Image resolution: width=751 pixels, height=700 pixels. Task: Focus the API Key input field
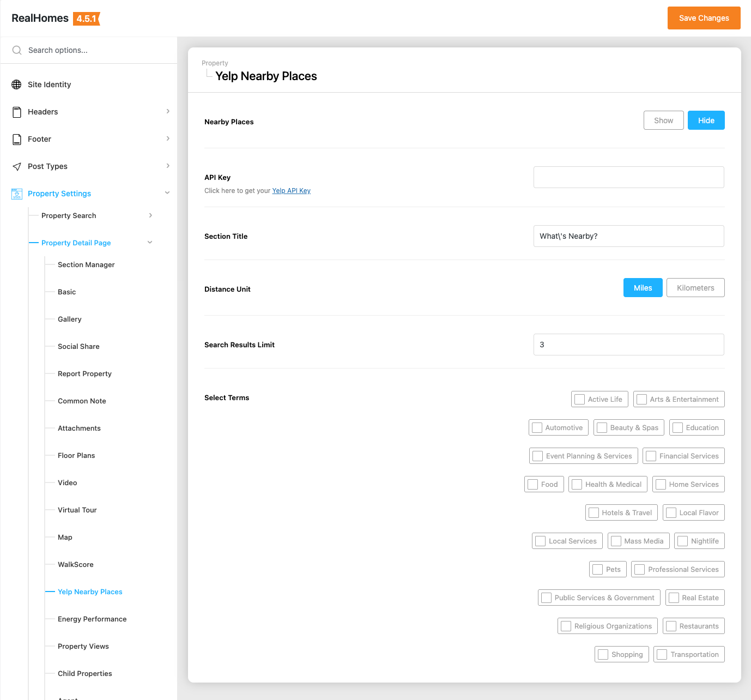click(x=628, y=177)
